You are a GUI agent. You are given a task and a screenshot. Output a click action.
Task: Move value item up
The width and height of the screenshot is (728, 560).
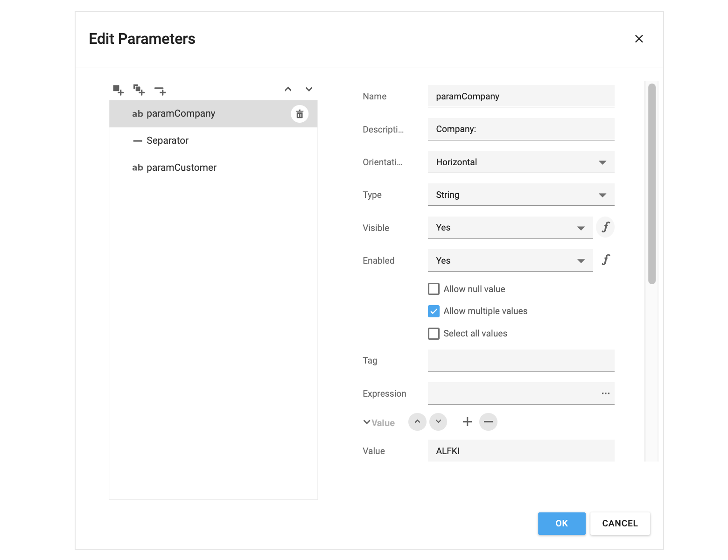click(x=417, y=422)
